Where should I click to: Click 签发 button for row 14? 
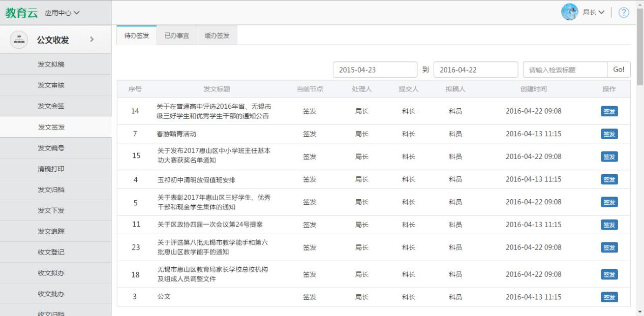(x=609, y=111)
